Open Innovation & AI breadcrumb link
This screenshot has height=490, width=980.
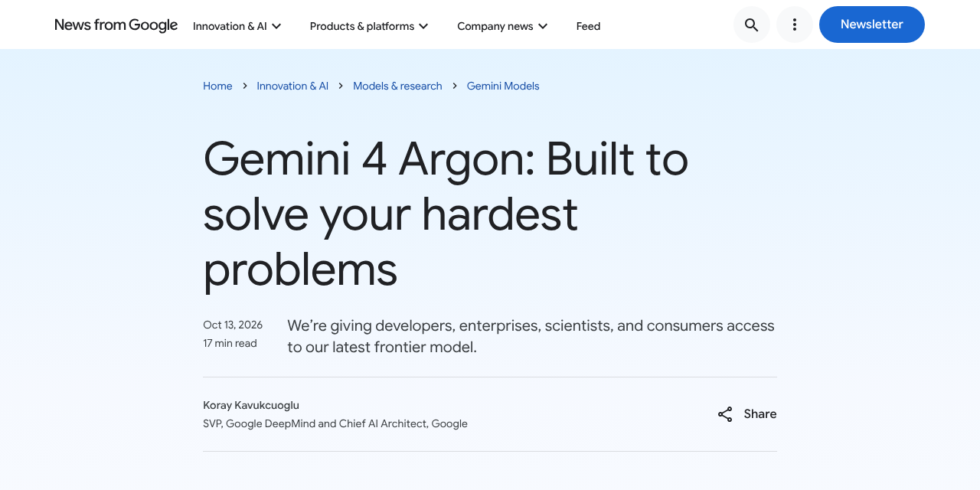292,86
